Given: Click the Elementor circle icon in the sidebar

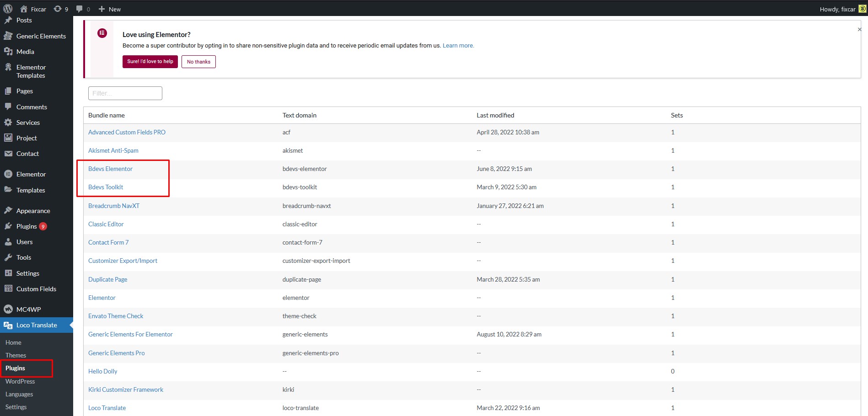Looking at the screenshot, I should [8, 174].
